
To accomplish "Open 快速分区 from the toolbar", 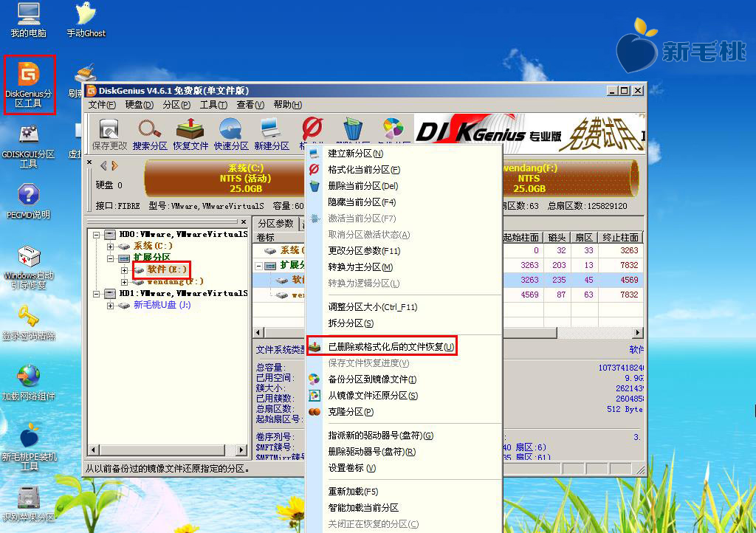I will [x=231, y=134].
